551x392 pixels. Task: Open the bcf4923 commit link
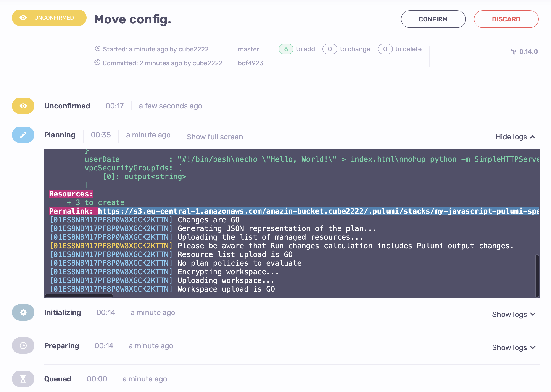[x=250, y=63]
